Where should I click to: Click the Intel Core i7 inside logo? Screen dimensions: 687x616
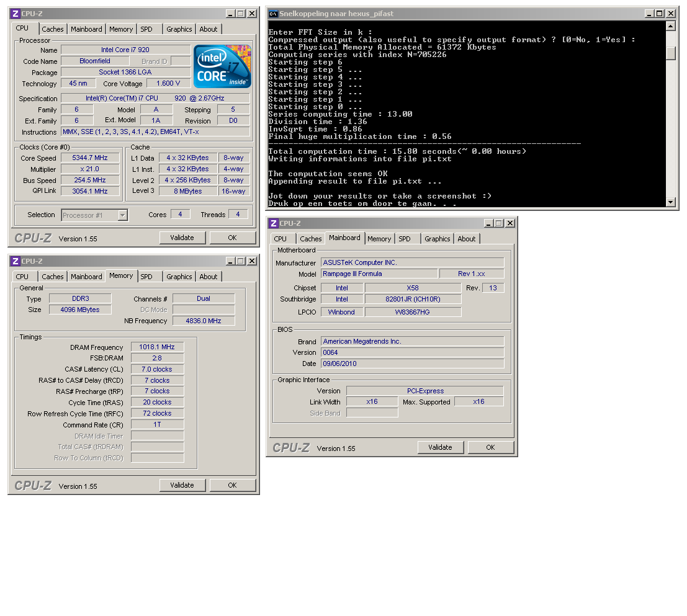pyautogui.click(x=222, y=66)
